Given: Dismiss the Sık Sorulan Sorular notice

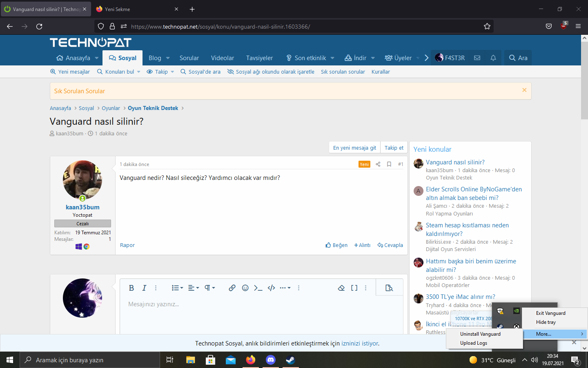Looking at the screenshot, I should point(524,90).
